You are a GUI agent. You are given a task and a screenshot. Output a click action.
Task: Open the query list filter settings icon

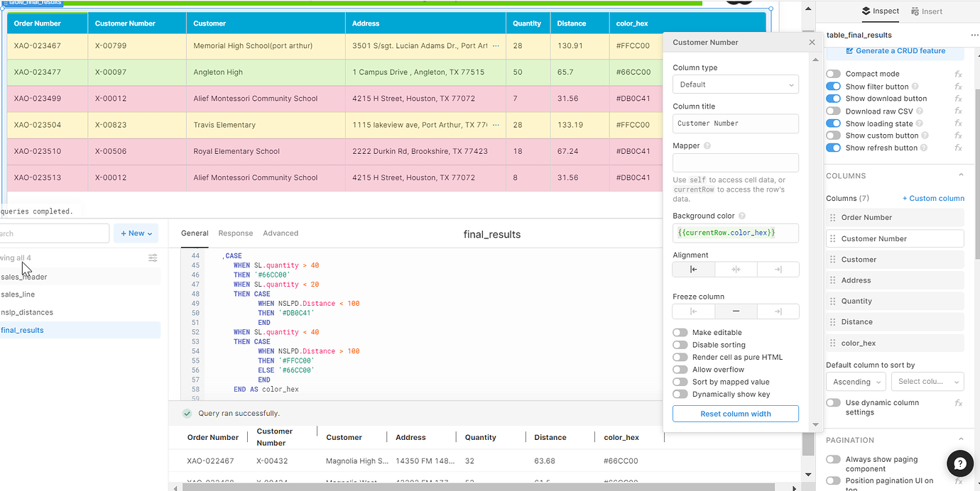coord(153,258)
